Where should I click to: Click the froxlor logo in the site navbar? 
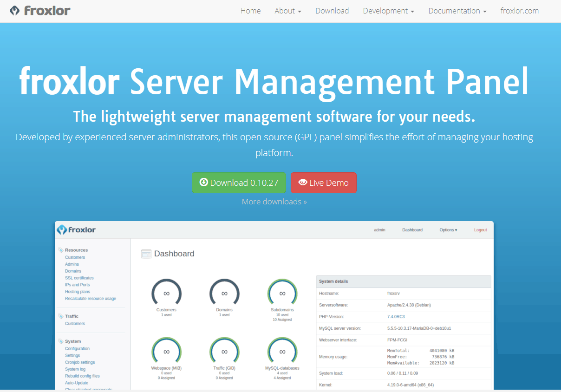40,11
